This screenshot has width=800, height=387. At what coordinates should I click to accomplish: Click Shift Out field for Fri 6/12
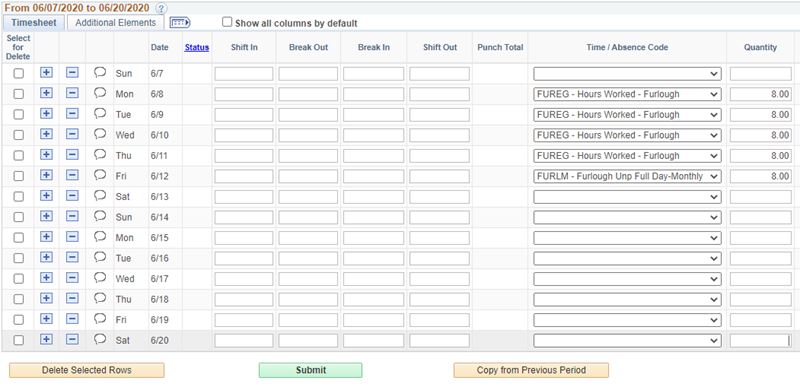[439, 176]
